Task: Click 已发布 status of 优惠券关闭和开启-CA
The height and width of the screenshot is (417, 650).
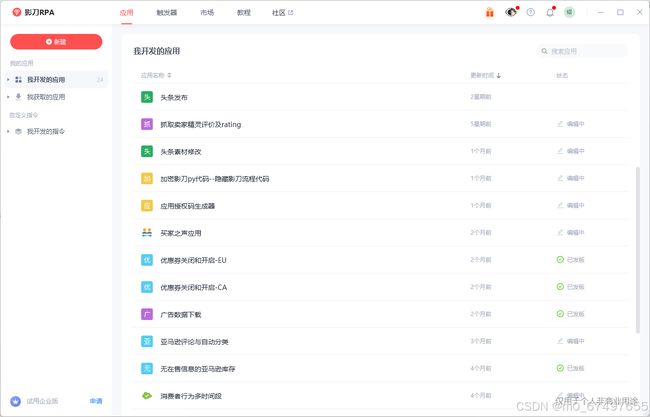Action: tap(570, 287)
